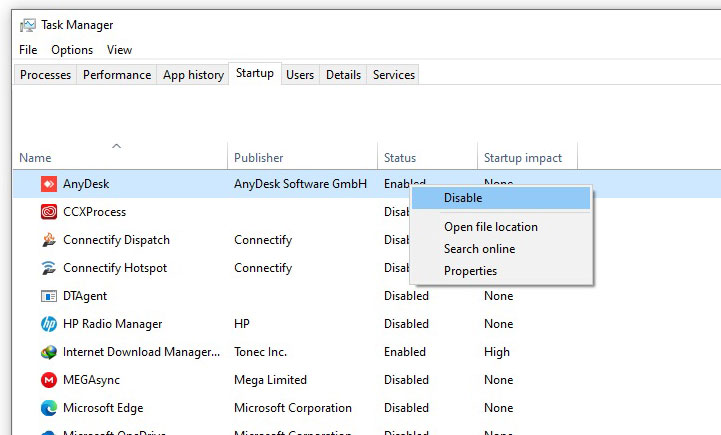Image resolution: width=721 pixels, height=435 pixels.
Task: Click the CCXProcess Creative Cloud icon
Action: 49,212
